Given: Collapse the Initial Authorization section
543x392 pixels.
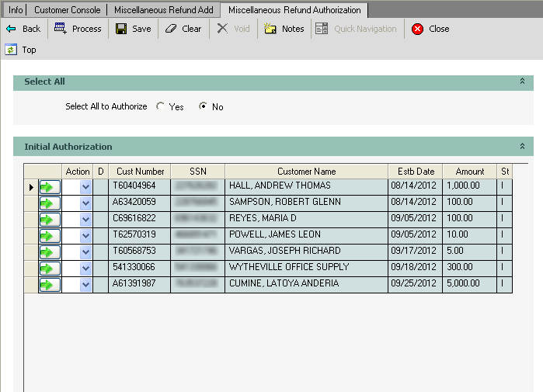Looking at the screenshot, I should click(x=523, y=146).
